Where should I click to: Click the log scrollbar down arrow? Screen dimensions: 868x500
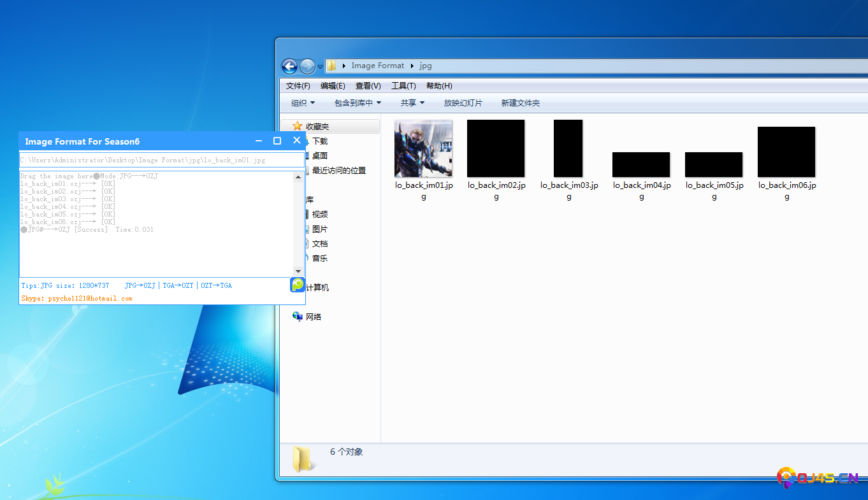coord(298,271)
